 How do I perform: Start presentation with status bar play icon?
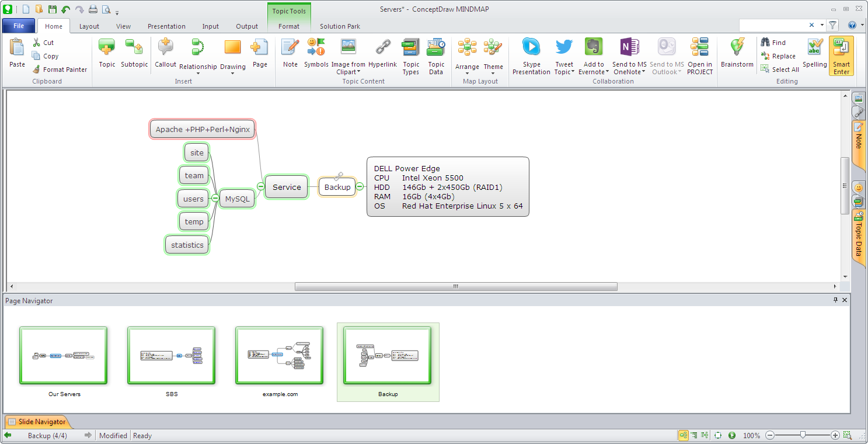coord(732,435)
